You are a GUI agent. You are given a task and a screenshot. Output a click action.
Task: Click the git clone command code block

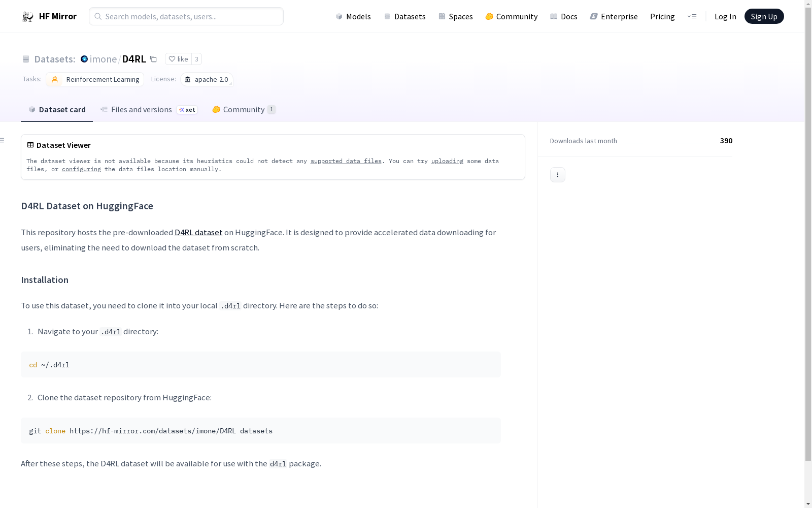coord(261,431)
